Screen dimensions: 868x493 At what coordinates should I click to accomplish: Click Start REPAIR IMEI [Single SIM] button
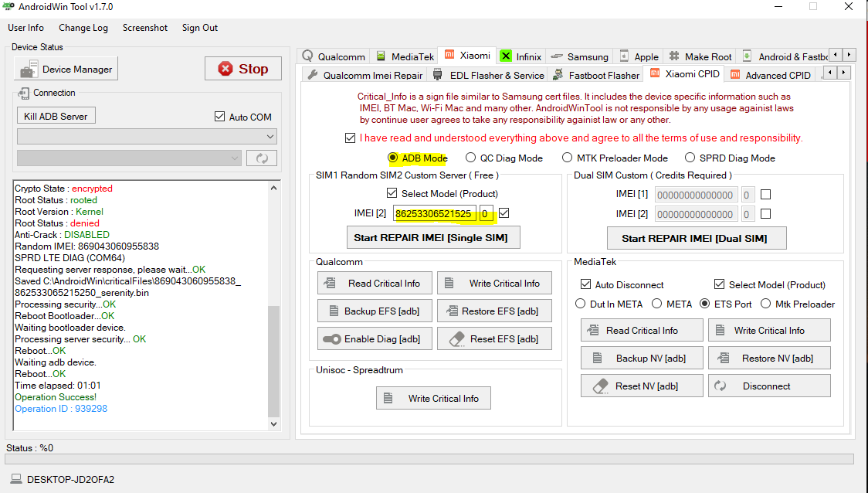point(430,238)
